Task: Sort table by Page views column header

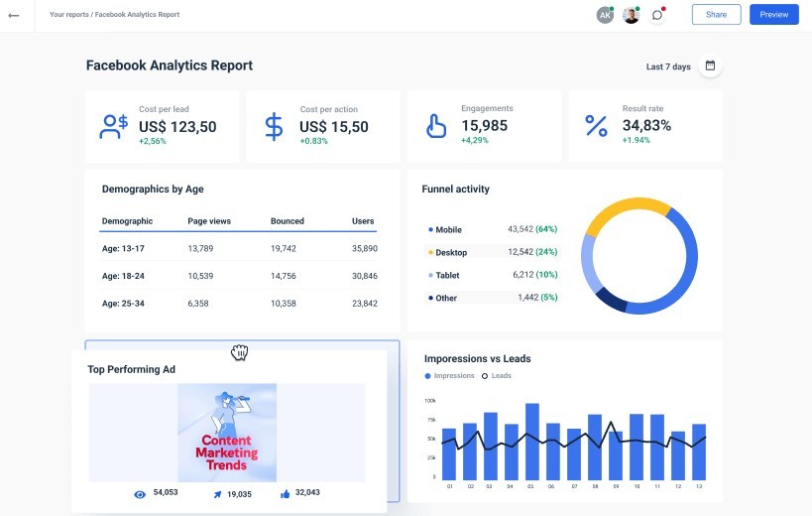Action: pos(209,221)
